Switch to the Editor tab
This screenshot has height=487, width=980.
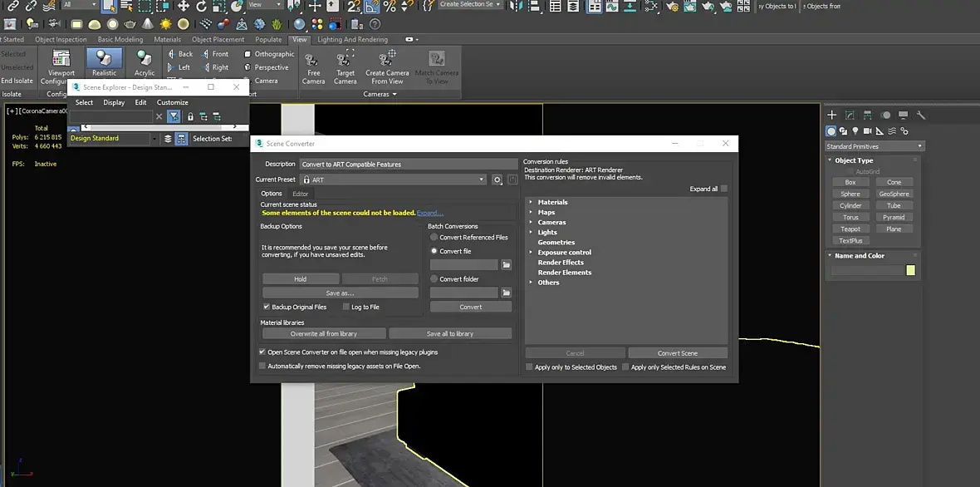point(300,194)
